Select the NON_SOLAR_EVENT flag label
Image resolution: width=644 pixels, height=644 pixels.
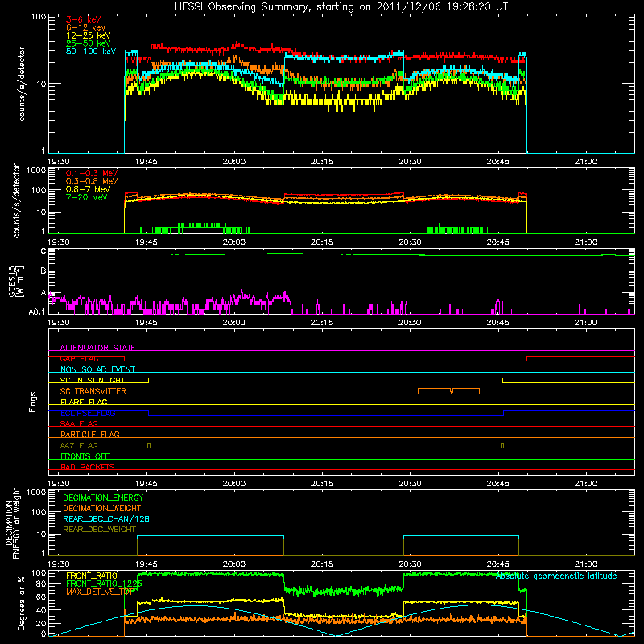(97, 369)
